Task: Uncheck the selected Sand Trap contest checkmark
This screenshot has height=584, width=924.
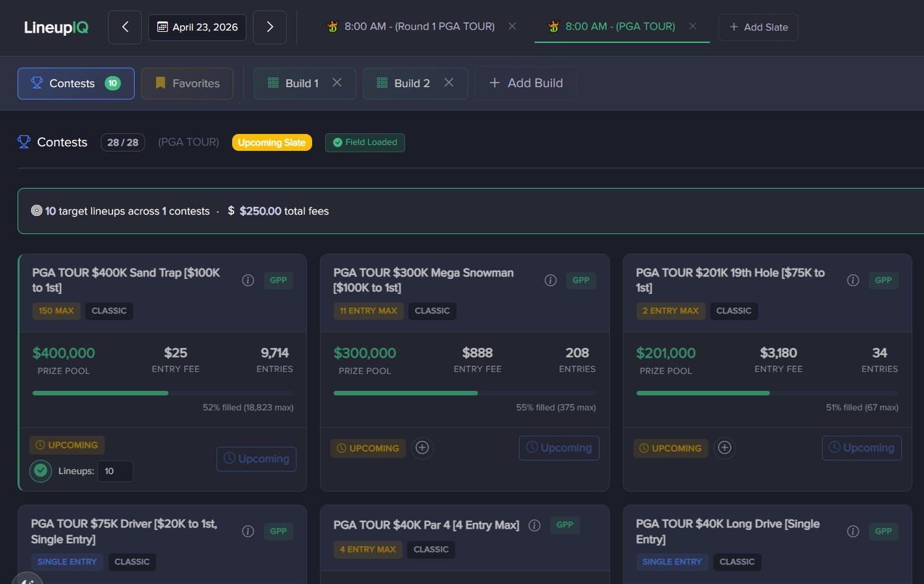Action: (x=41, y=470)
